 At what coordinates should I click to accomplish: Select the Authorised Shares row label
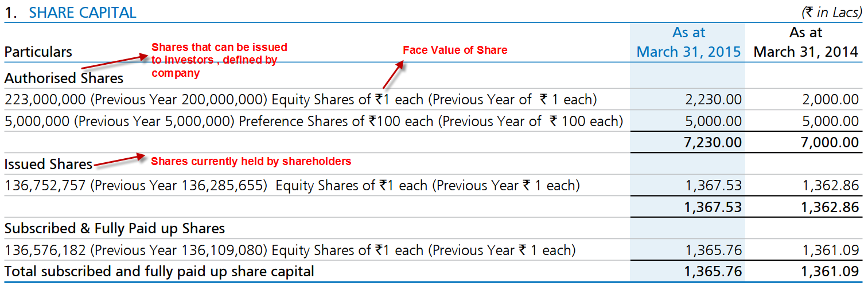pyautogui.click(x=64, y=78)
